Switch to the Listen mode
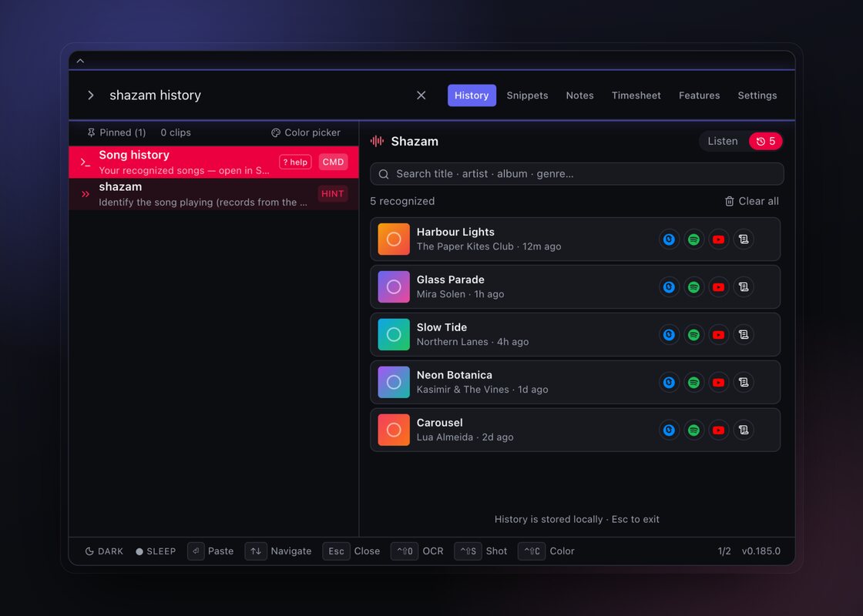The width and height of the screenshot is (863, 616). pos(723,142)
